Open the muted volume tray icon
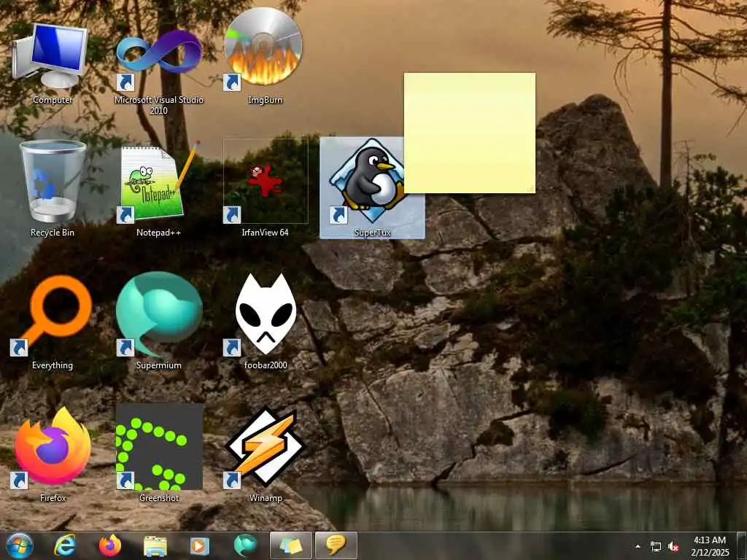Viewport: 747px width, 560px height. 673,547
